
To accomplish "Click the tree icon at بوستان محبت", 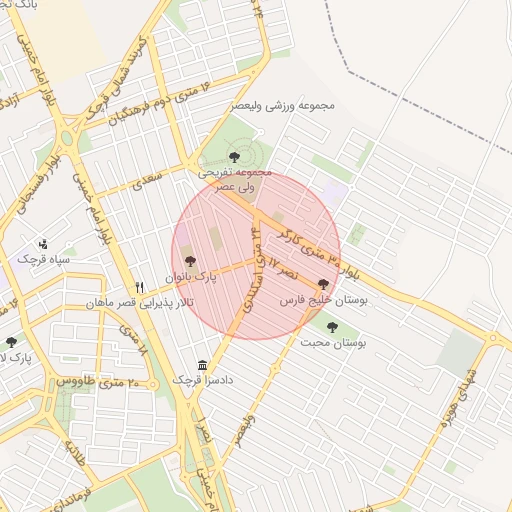I will coord(332,328).
